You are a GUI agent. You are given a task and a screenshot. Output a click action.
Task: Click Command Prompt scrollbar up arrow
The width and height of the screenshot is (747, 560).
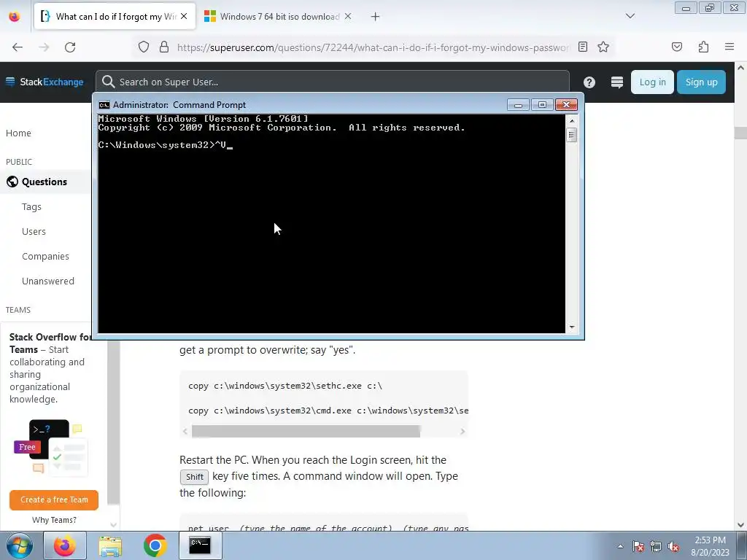[x=572, y=120]
